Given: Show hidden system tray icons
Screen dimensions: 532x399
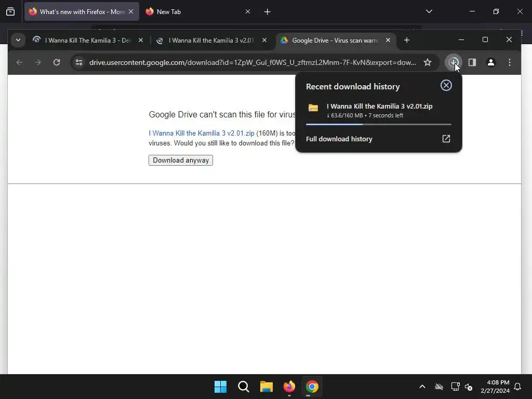Looking at the screenshot, I should [x=422, y=387].
